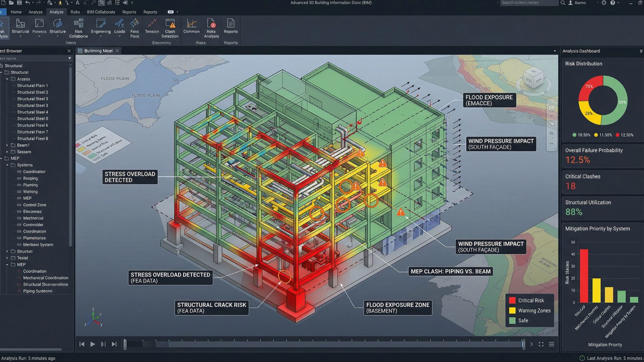644x362 pixels.
Task: Open the viewport tab list dropdown arrow
Action: click(x=554, y=51)
